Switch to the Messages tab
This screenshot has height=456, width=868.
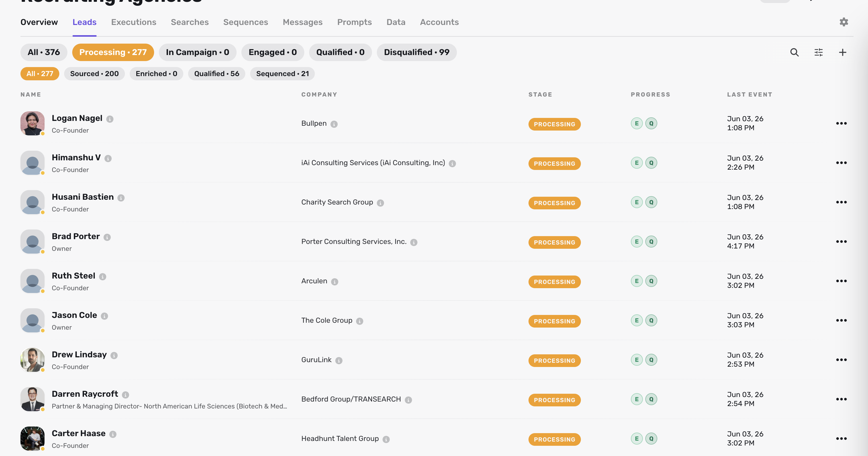pyautogui.click(x=302, y=22)
